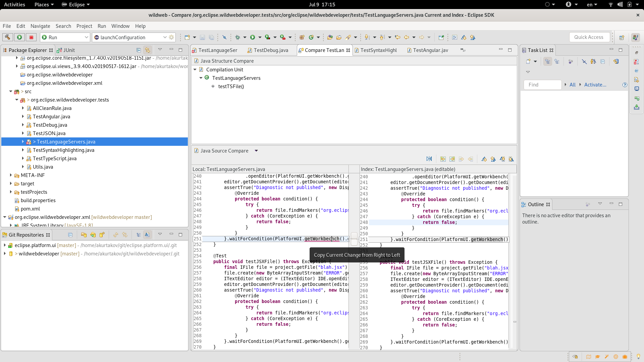Click Previous Difference icon in compare toolbar

(x=493, y=159)
